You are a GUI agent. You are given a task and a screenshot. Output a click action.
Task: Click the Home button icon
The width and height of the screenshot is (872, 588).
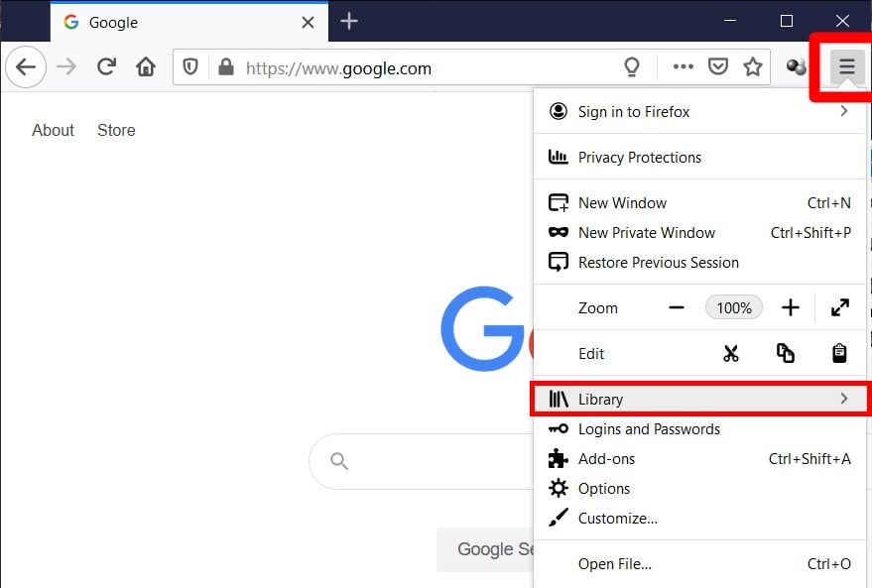pos(145,67)
